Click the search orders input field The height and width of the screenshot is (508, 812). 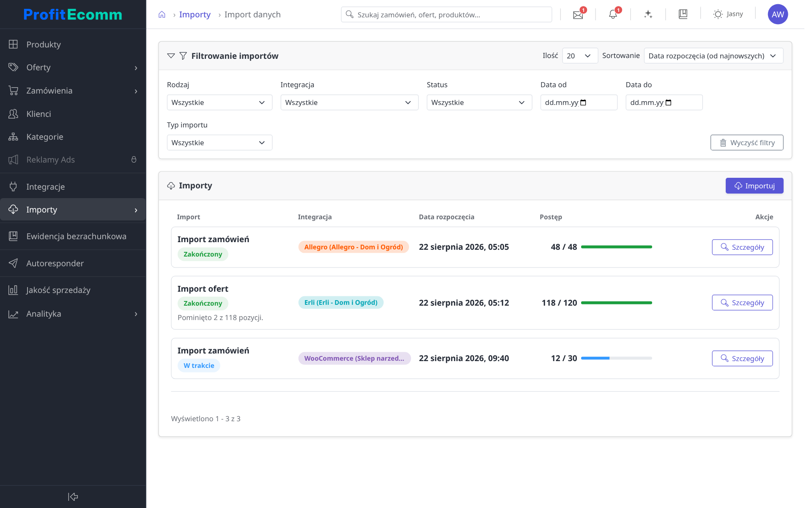[x=447, y=14]
